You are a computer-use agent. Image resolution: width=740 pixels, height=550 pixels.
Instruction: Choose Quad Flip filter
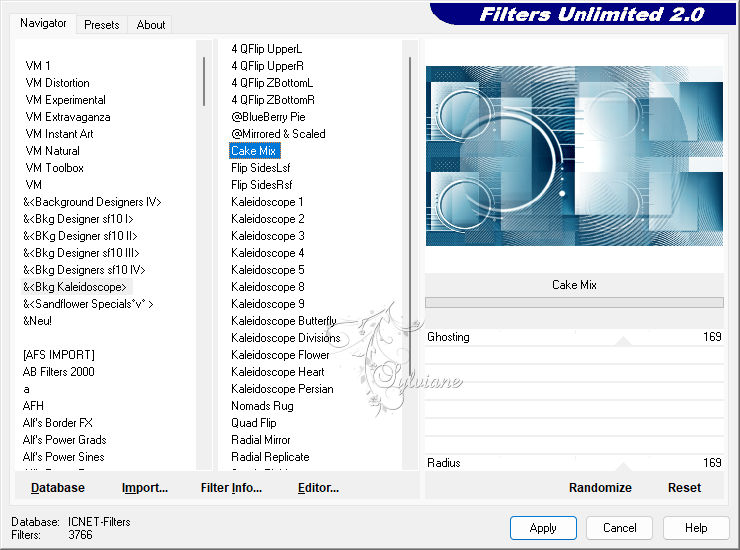point(253,423)
